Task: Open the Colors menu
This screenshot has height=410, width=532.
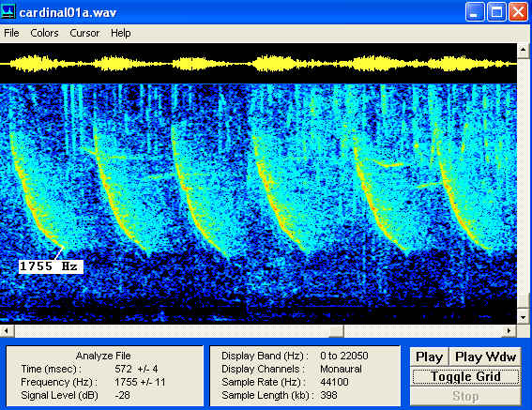Action: pyautogui.click(x=44, y=33)
